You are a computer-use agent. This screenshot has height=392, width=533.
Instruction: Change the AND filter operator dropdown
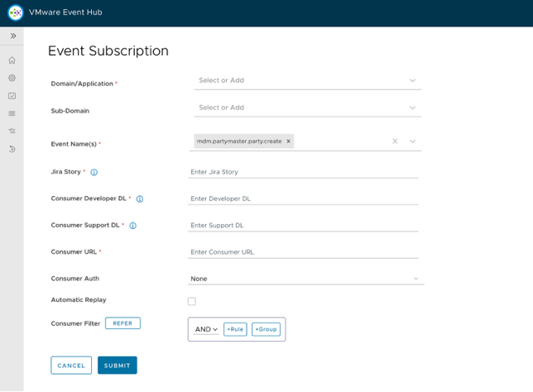coord(206,329)
